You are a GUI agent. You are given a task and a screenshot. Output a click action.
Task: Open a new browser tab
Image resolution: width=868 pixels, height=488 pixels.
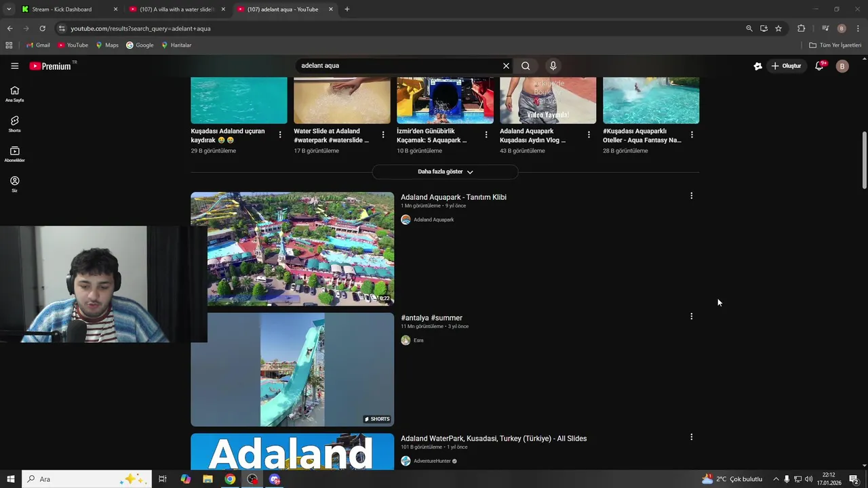point(347,9)
